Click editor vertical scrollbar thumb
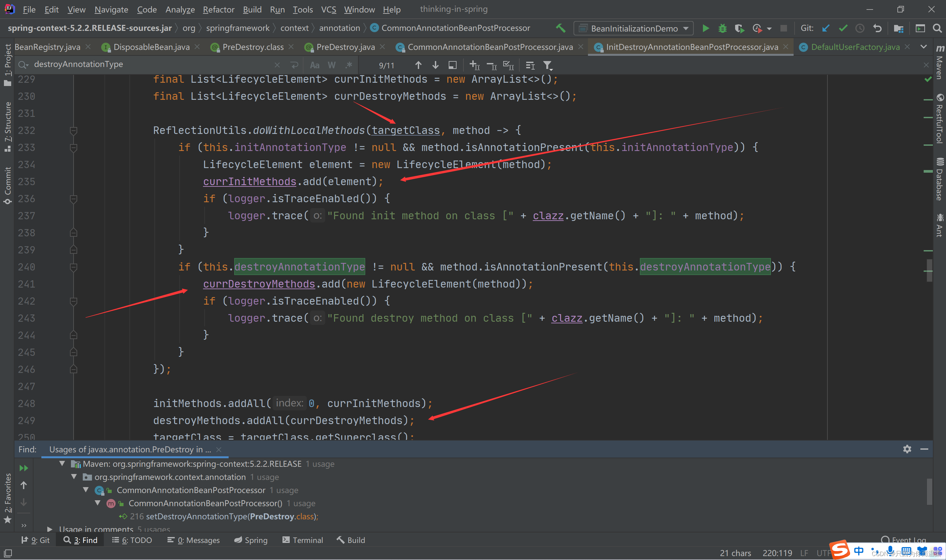 coord(929,270)
